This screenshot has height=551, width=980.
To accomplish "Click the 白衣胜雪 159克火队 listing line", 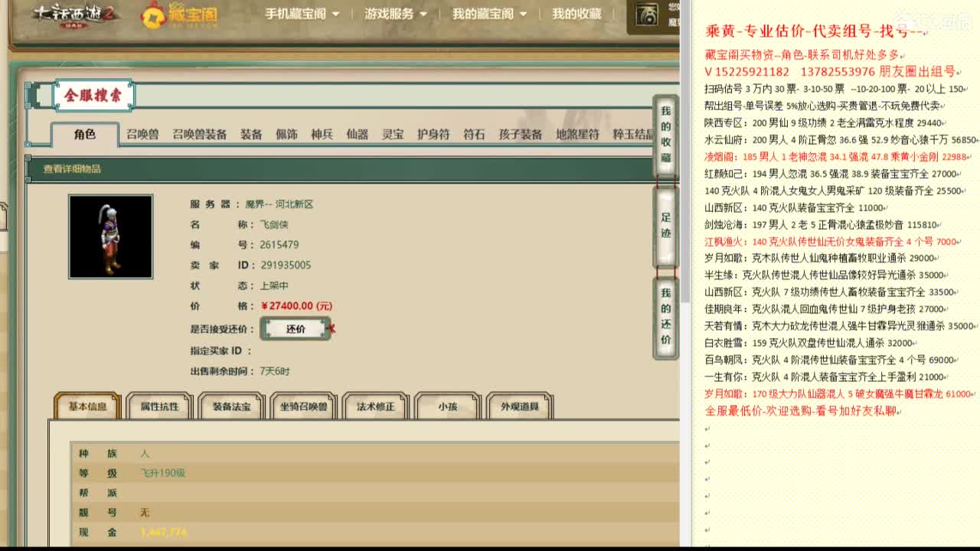I will point(809,343).
